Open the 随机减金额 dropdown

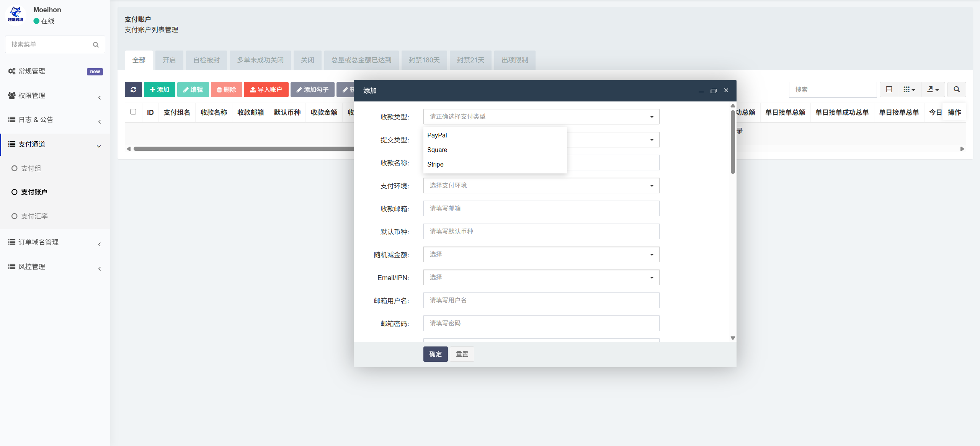coord(541,255)
